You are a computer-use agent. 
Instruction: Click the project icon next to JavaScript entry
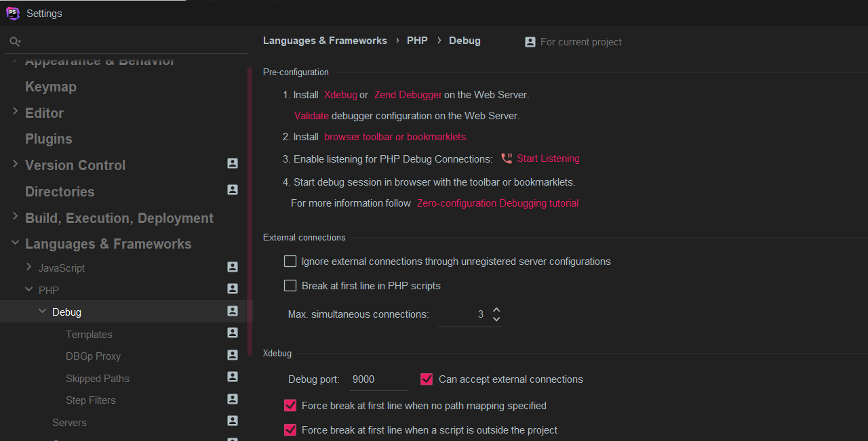[232, 267]
